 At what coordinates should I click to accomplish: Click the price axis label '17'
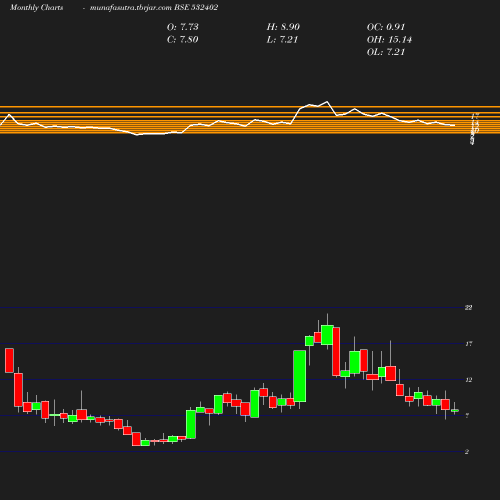pyautogui.click(x=469, y=343)
